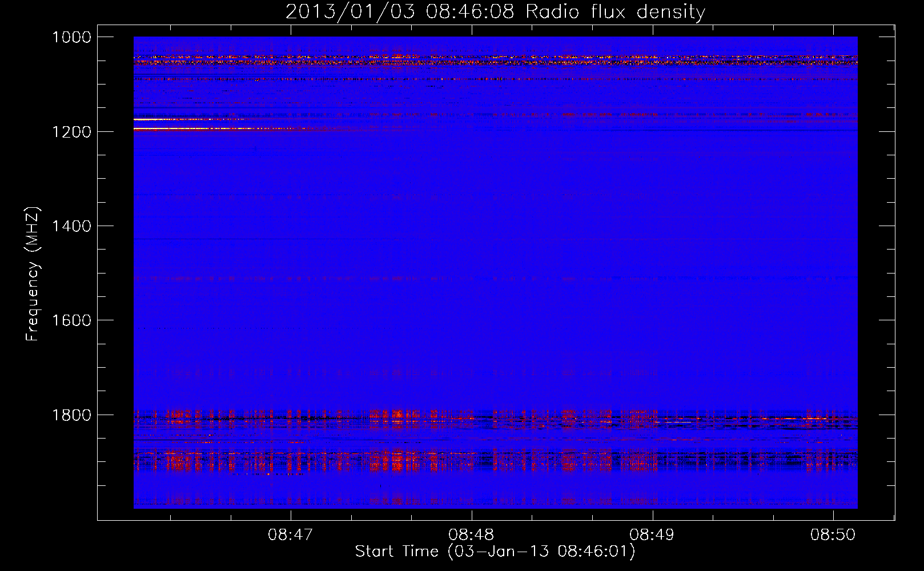Click the plot title '2013/01/03 08:46:08 Radio flux density'

point(495,11)
